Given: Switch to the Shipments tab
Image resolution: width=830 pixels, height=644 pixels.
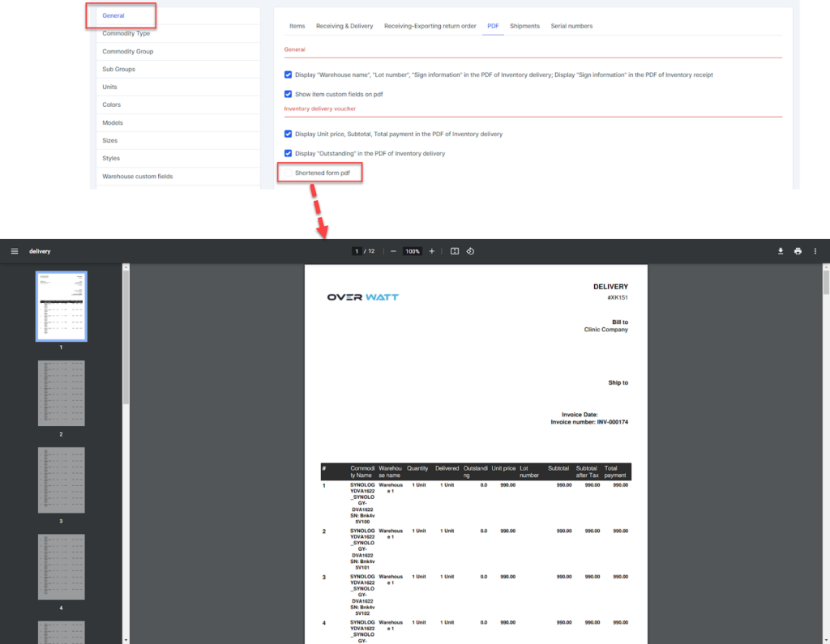Looking at the screenshot, I should coord(524,26).
